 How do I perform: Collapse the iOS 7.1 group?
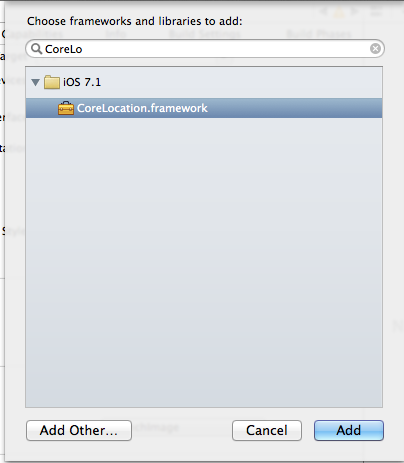pos(35,82)
